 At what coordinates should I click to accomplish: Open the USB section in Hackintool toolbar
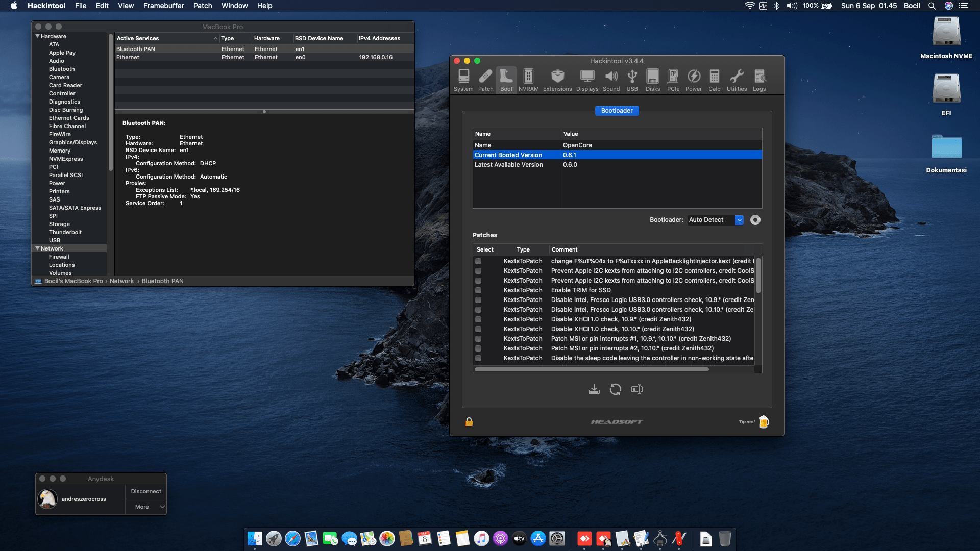tap(632, 80)
